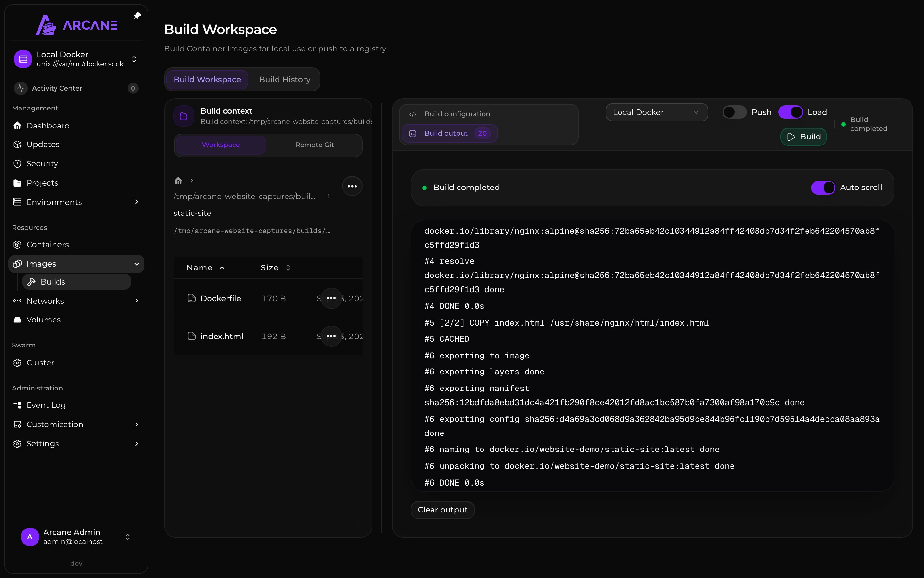Screen dimensions: 924x578
Task: Expand the Environments submenu chevron
Action: (x=137, y=202)
